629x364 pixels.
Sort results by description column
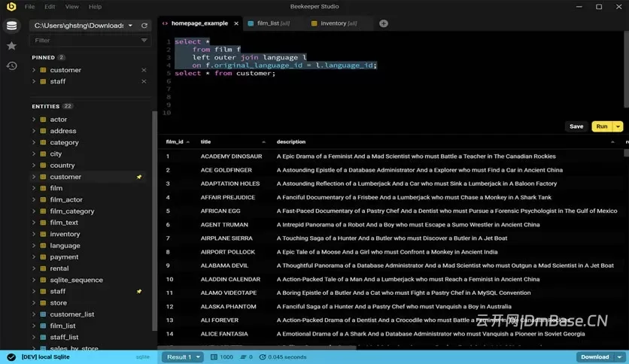coord(445,142)
